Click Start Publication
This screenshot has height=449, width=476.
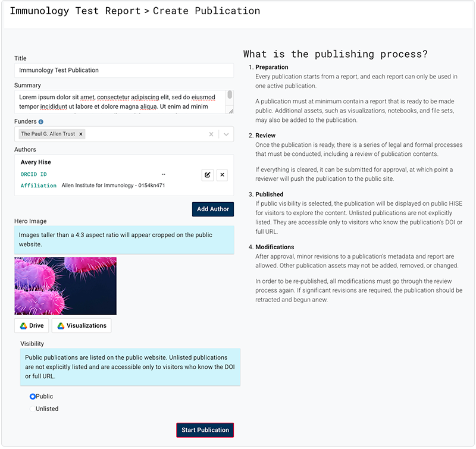click(205, 430)
